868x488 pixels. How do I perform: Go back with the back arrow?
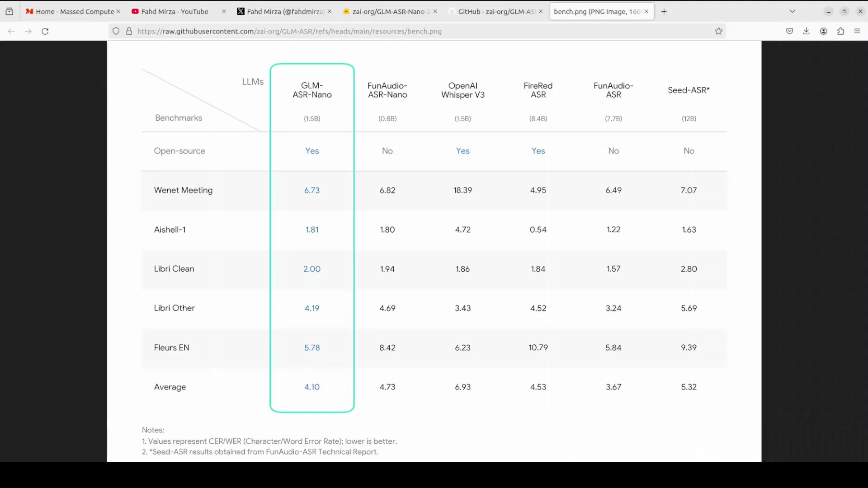pyautogui.click(x=11, y=31)
